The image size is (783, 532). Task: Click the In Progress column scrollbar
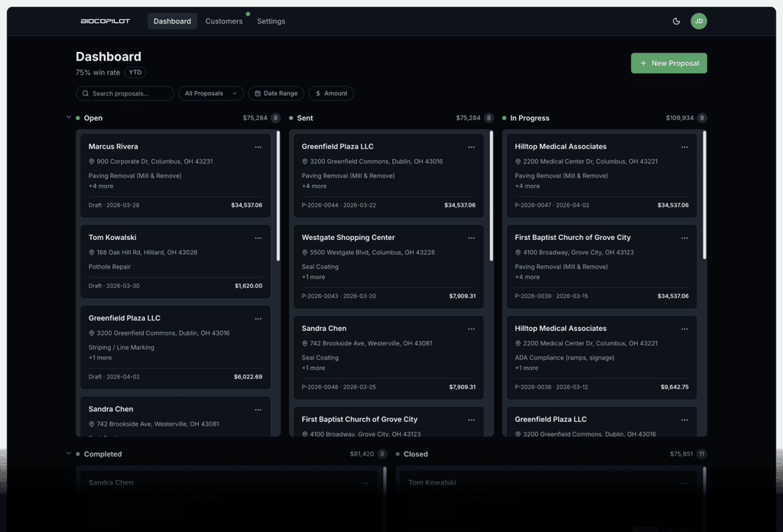pyautogui.click(x=704, y=195)
